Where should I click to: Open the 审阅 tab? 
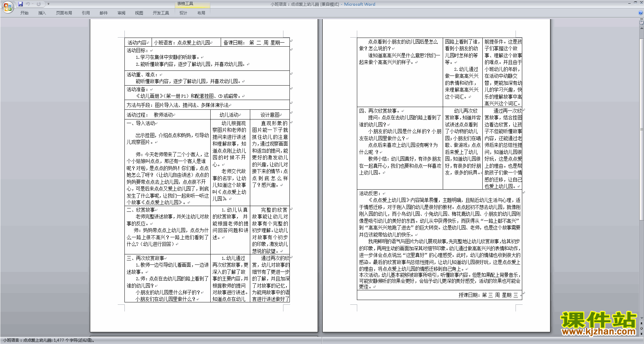point(121,13)
